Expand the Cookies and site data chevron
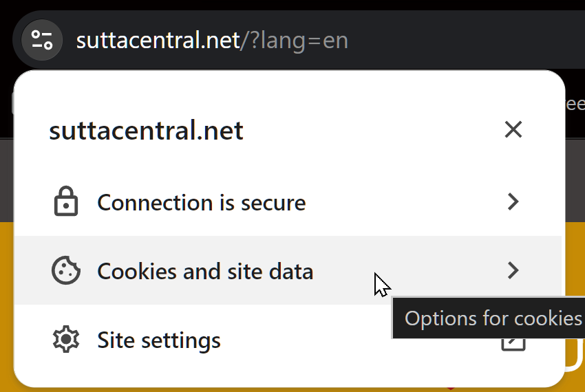This screenshot has width=585, height=392. [513, 270]
